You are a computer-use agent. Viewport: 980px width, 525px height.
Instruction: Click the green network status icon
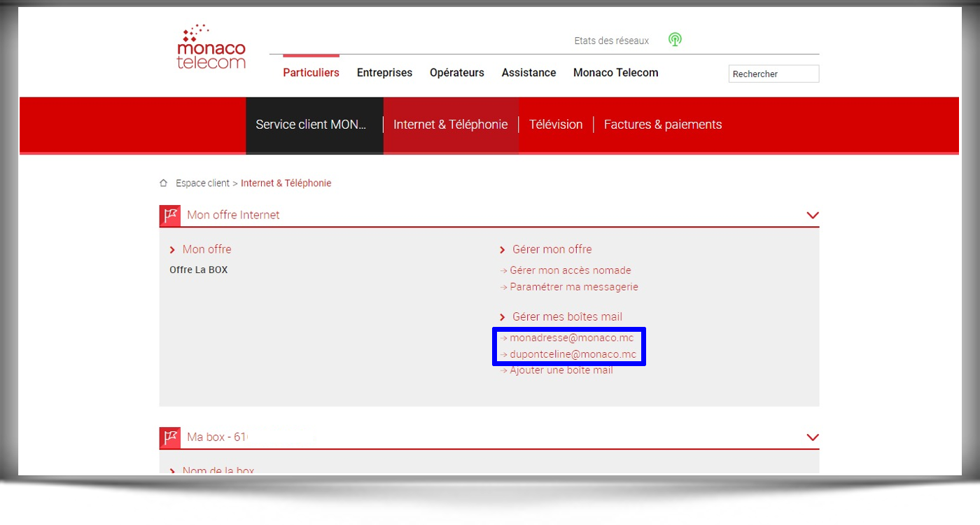click(675, 40)
